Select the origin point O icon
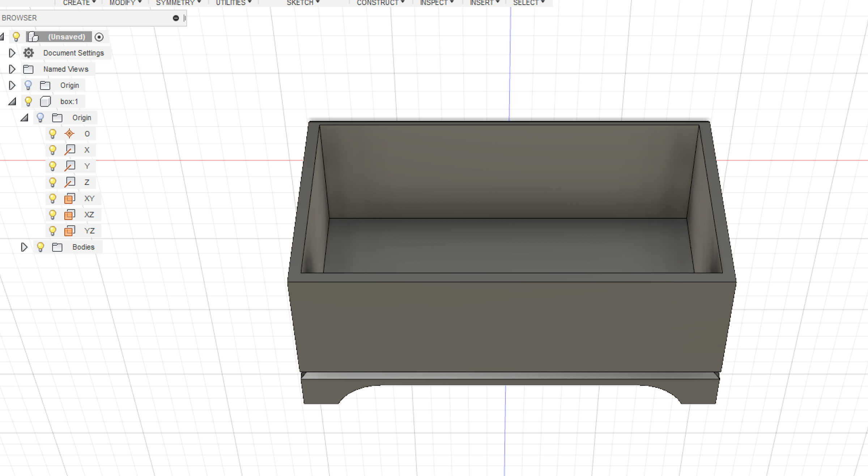The width and height of the screenshot is (868, 476). [x=69, y=134]
